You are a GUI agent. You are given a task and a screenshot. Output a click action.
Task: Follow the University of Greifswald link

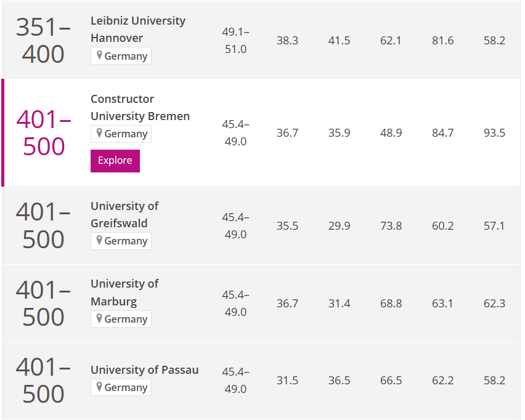(124, 214)
